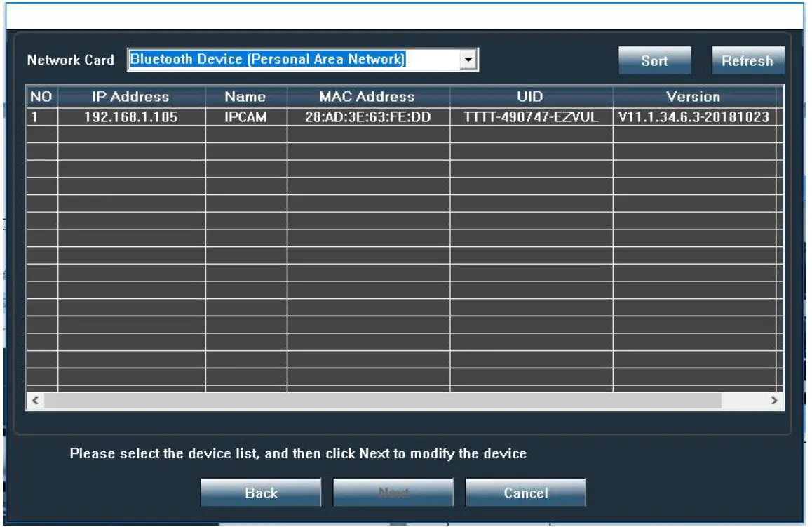
Task: Refresh the device list
Action: pos(747,60)
